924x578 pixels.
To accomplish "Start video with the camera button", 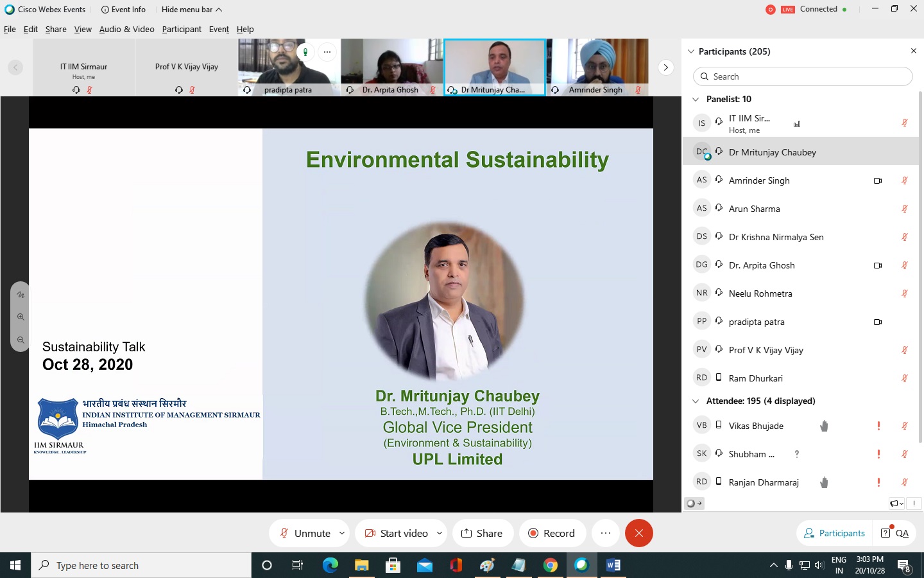I will coord(396,533).
